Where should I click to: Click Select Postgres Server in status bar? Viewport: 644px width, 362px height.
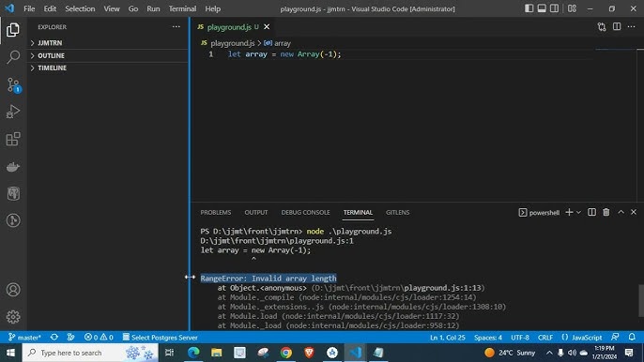[161, 338]
